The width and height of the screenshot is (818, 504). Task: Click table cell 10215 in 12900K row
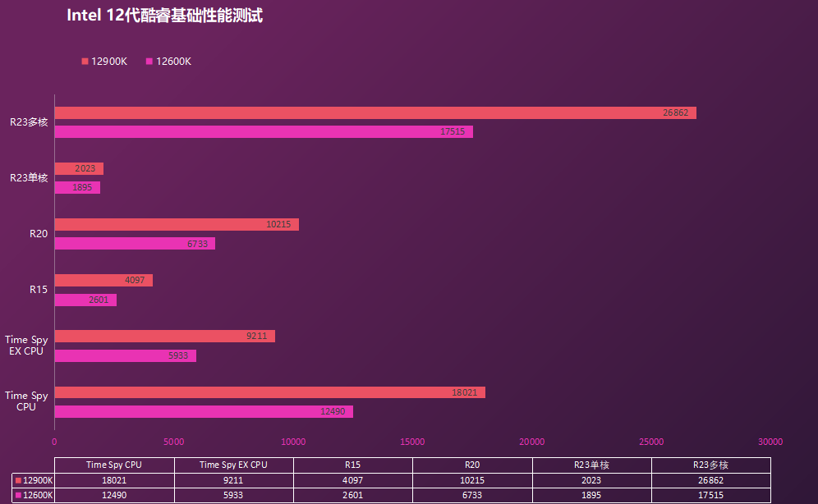tap(472, 480)
